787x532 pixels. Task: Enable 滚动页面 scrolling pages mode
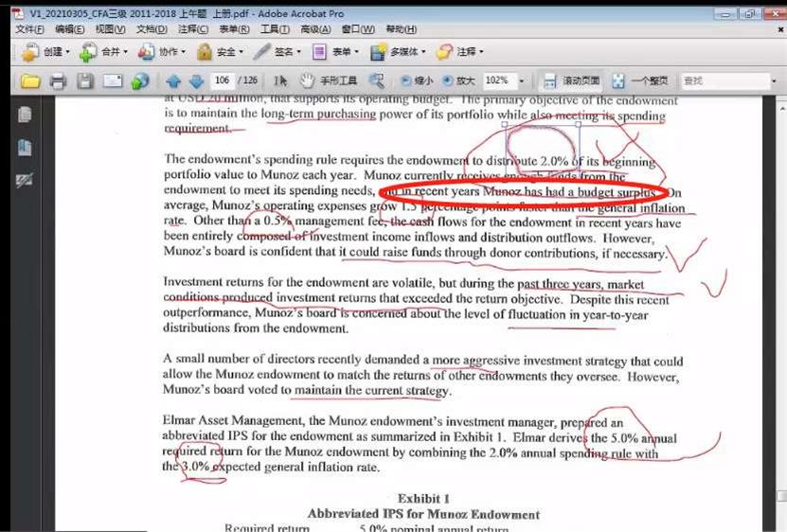pos(572,80)
